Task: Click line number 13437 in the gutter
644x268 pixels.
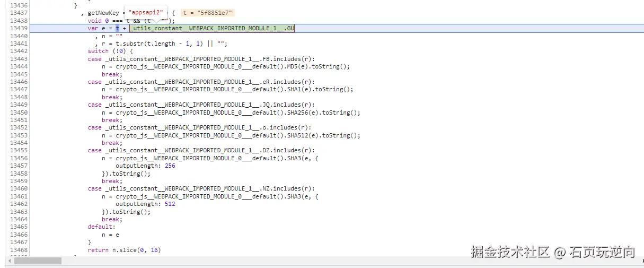Action: (x=19, y=13)
